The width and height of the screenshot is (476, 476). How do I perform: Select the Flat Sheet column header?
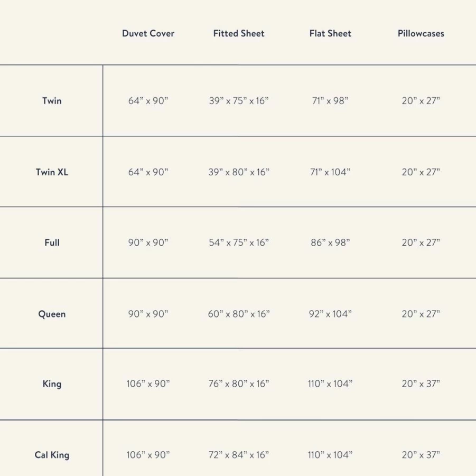click(x=330, y=33)
